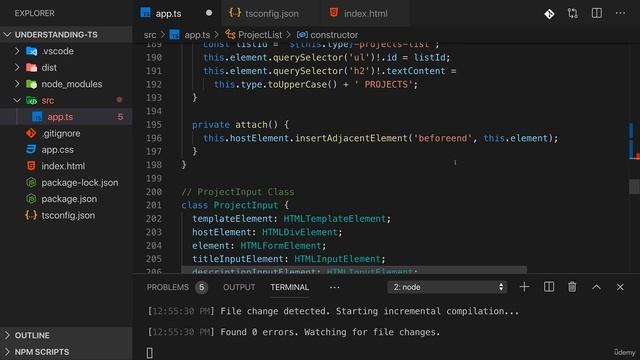Image resolution: width=640 pixels, height=360 pixels.
Task: Maximize the panel with the up chevron
Action: [596, 287]
